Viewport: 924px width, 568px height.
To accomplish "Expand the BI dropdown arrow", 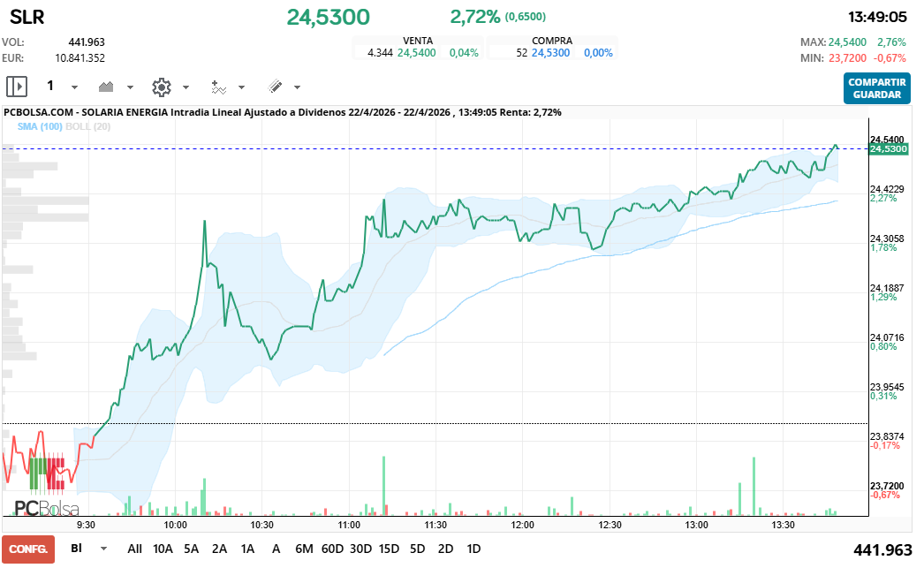I will [x=104, y=549].
